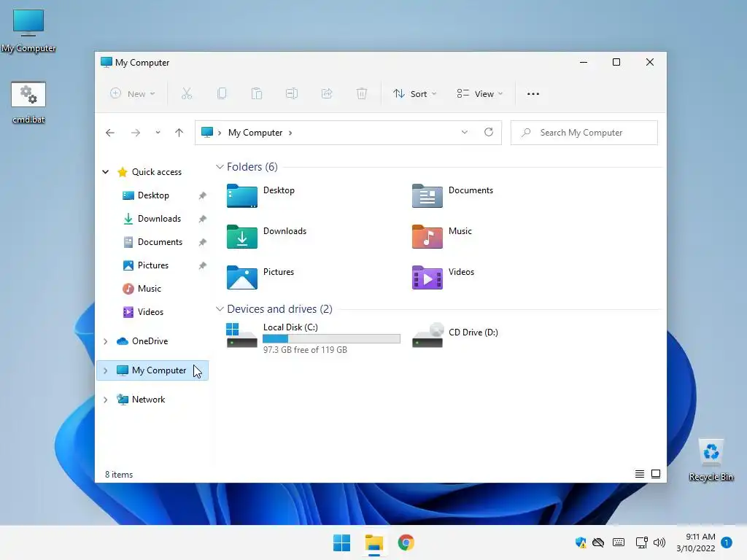Image resolution: width=747 pixels, height=560 pixels.
Task: Open the New dropdown button
Action: tap(133, 94)
